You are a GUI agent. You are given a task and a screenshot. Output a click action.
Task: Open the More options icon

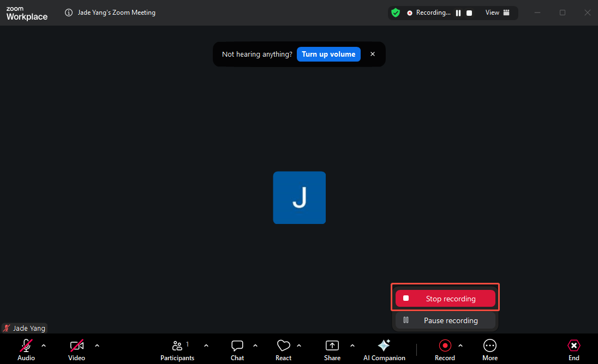point(489,349)
